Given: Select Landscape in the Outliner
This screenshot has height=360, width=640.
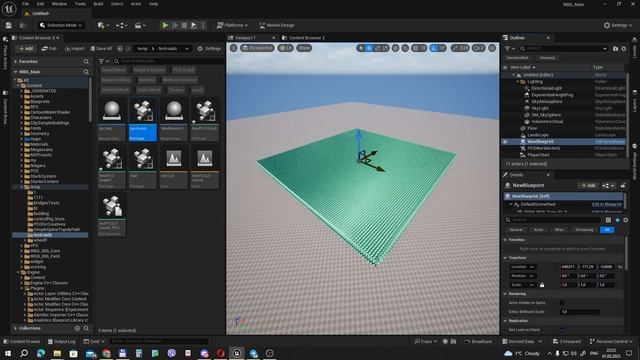Looking at the screenshot, I should (x=538, y=135).
